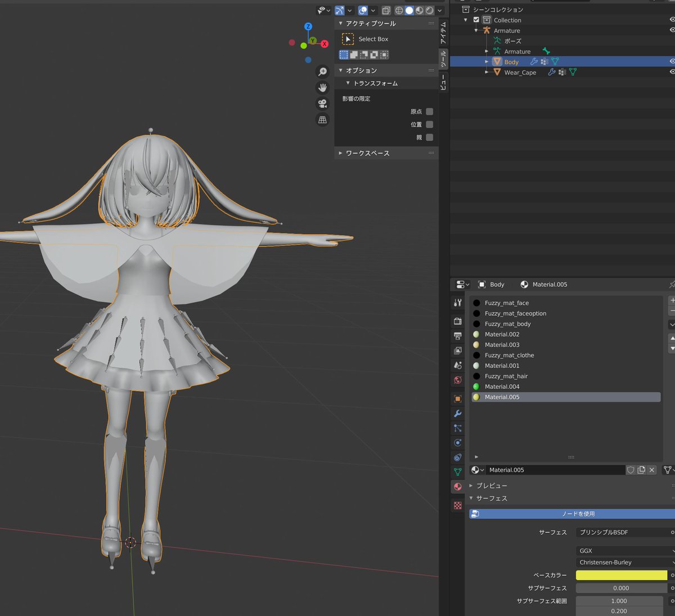
Task: Uncheck the Collection exclude checkbox in outliner
Action: [476, 20]
